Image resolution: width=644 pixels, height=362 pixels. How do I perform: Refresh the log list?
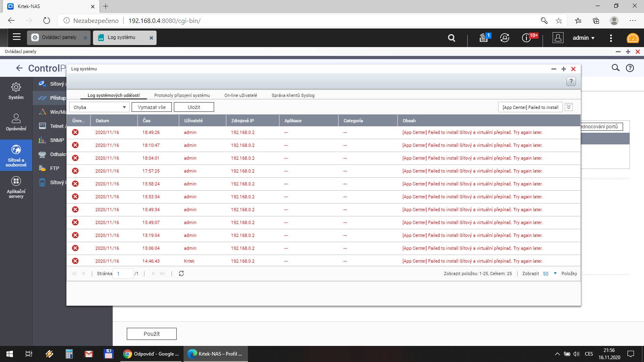181,274
